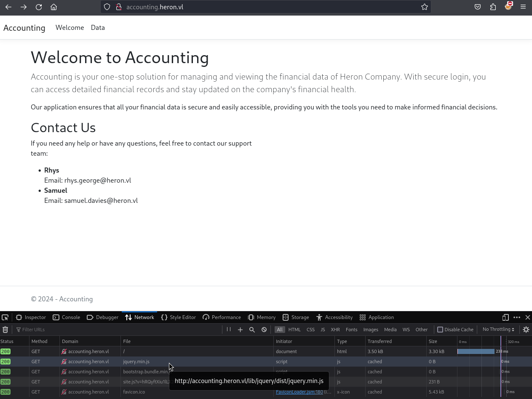Focus the Filter URLs input field
Image resolution: width=532 pixels, height=399 pixels.
click(118, 330)
